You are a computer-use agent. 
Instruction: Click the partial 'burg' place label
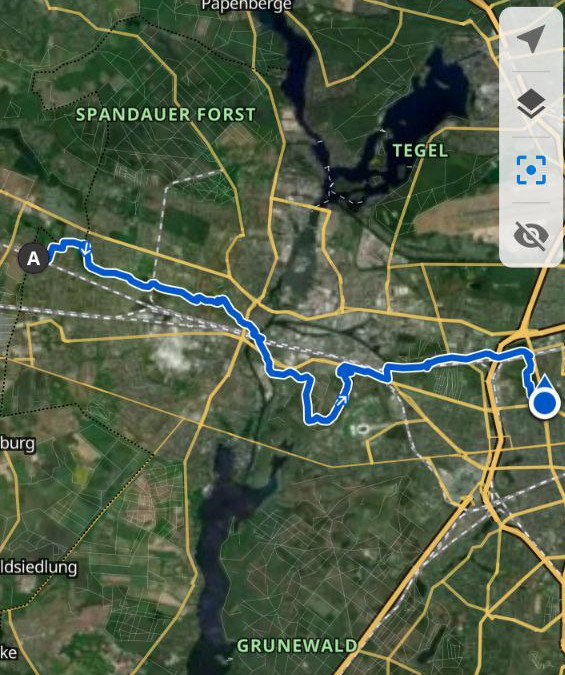[x=17, y=443]
